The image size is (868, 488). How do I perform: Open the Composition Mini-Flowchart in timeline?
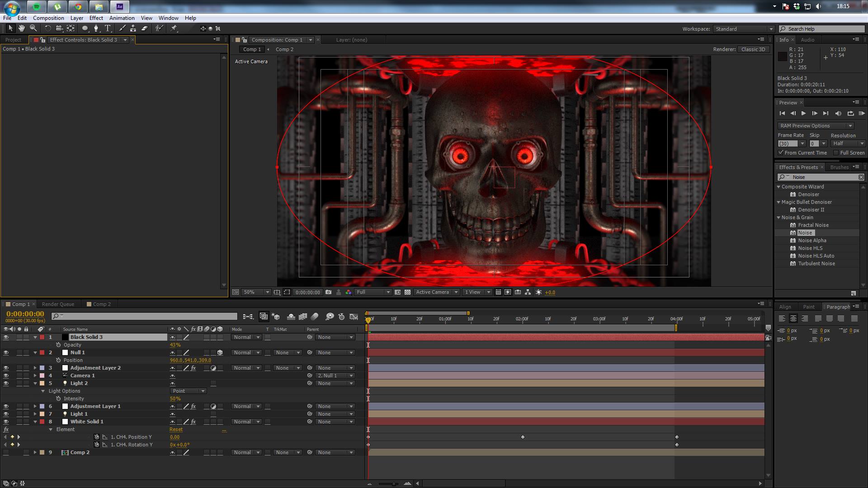tap(248, 316)
